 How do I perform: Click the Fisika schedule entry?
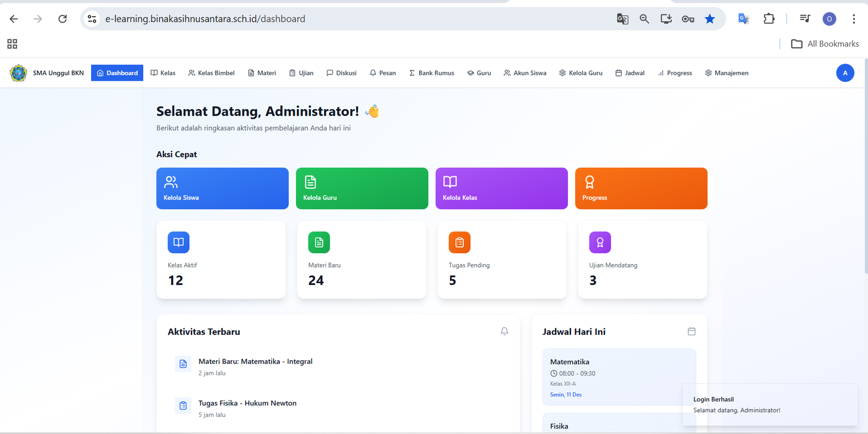coord(619,423)
